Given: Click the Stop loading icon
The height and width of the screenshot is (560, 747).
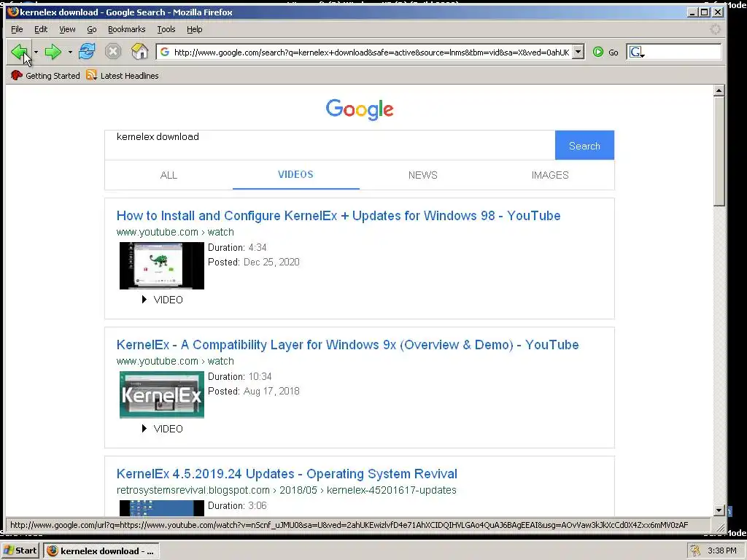Looking at the screenshot, I should [x=113, y=52].
